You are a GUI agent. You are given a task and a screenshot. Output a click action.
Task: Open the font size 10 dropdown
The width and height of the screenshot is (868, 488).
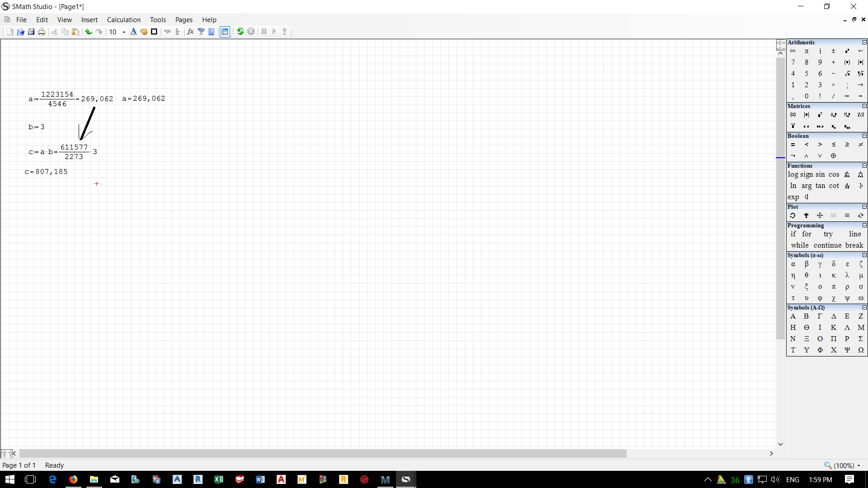[124, 32]
